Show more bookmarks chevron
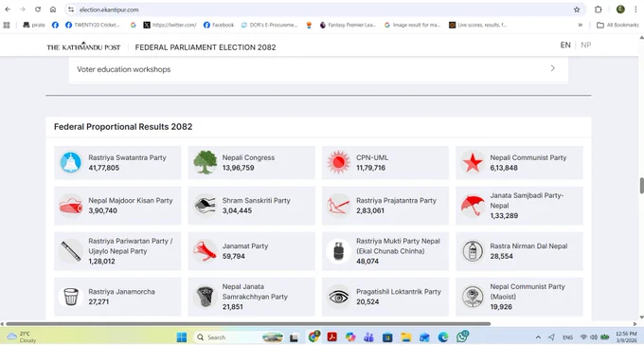Screen dimensions: 644x345 (x=581, y=25)
